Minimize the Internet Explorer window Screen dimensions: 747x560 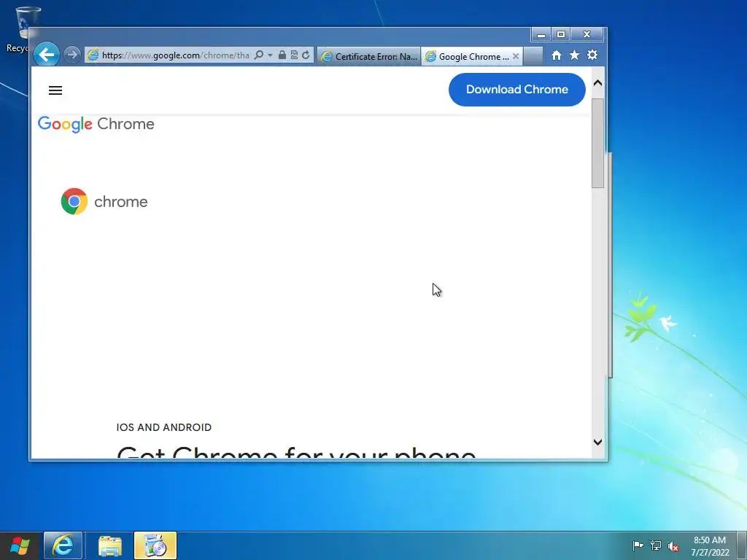pyautogui.click(x=541, y=35)
